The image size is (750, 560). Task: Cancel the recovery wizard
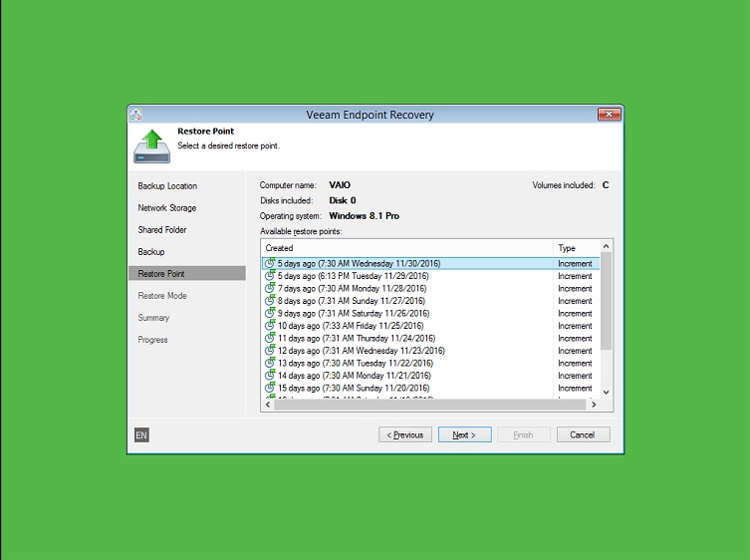point(583,434)
